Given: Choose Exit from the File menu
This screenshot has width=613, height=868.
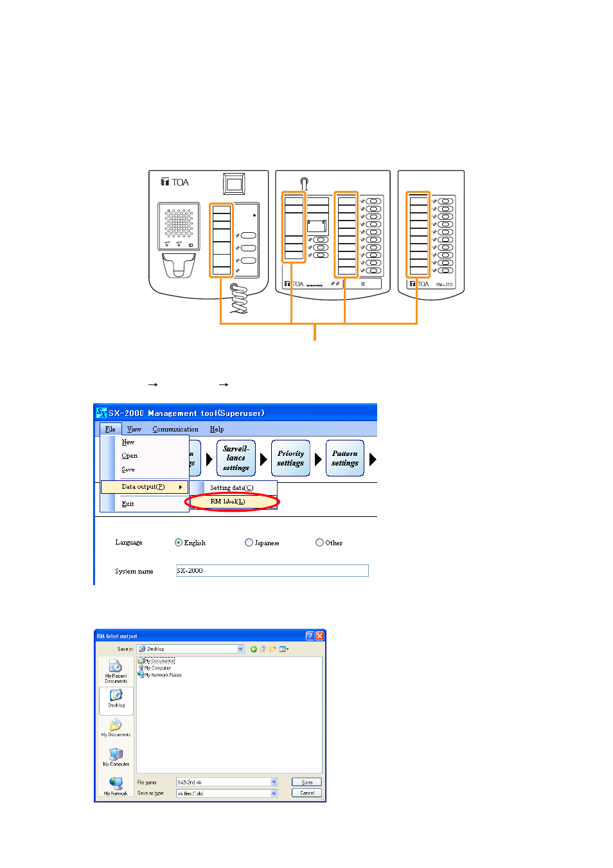Looking at the screenshot, I should pos(128,504).
